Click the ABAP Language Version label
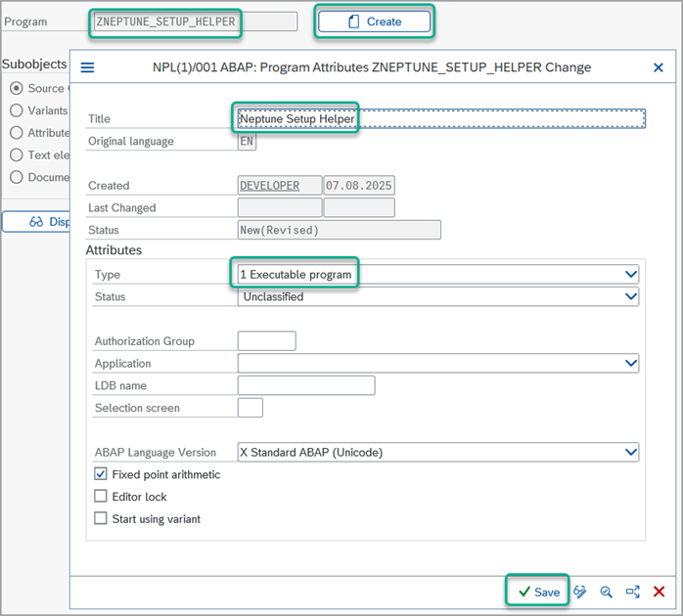 pyautogui.click(x=156, y=453)
